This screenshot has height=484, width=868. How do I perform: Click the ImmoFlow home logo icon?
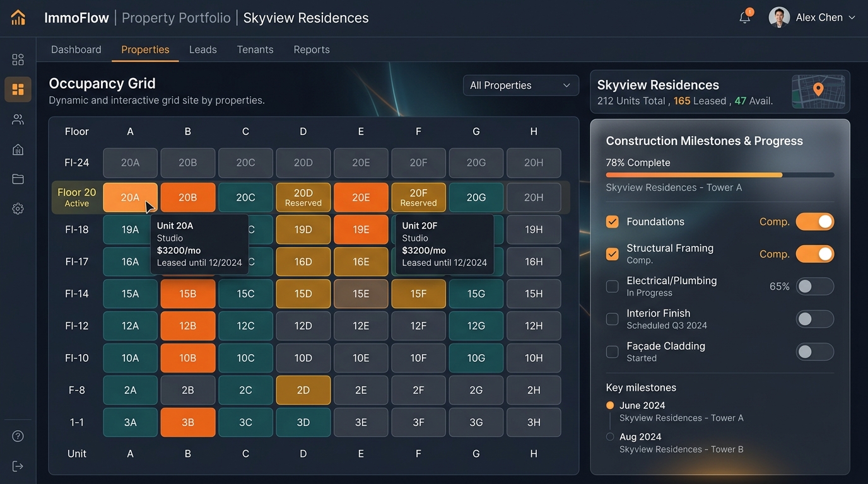tap(18, 18)
